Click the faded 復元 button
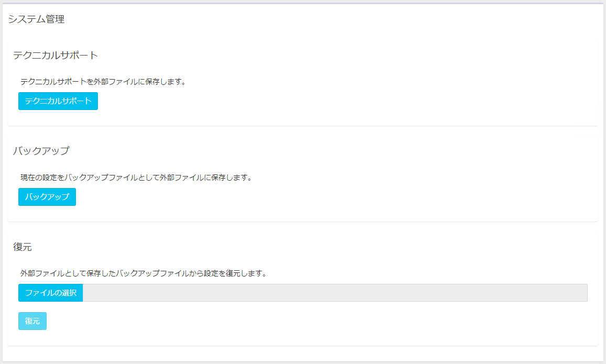 [x=32, y=321]
